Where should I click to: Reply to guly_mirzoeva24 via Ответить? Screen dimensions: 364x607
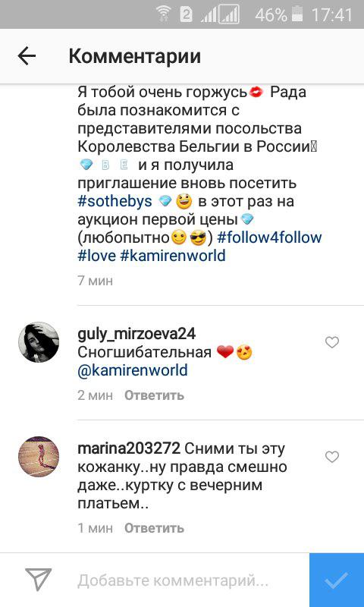154,395
